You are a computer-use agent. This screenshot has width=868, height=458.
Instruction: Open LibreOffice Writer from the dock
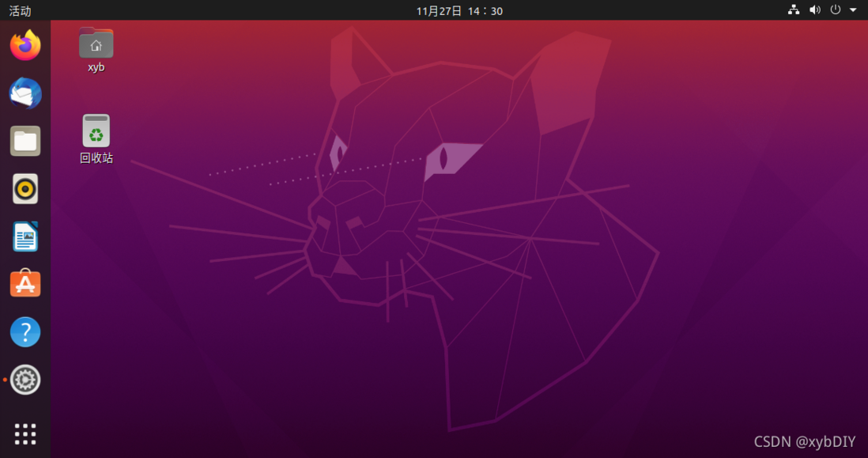[25, 237]
